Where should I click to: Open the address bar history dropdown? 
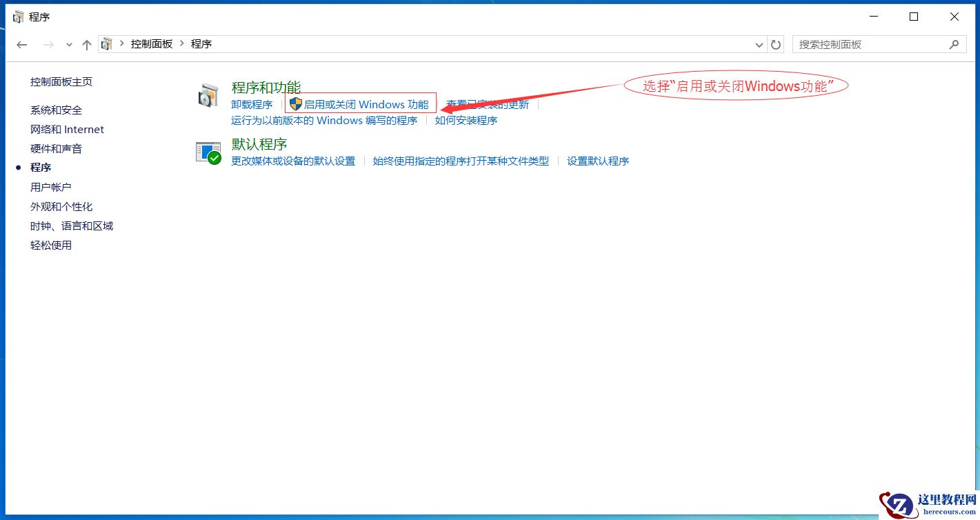pos(759,45)
